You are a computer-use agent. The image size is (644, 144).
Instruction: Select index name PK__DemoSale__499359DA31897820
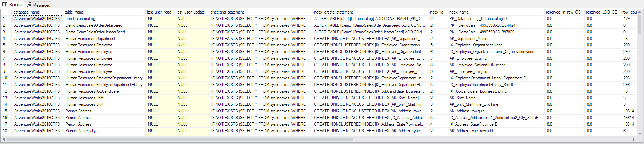point(496,32)
